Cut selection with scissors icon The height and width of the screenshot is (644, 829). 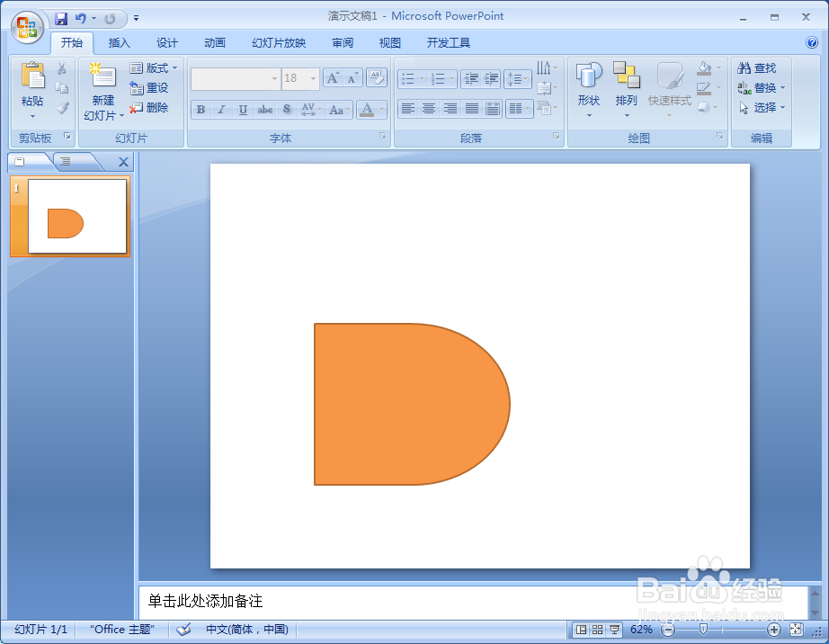pos(62,68)
